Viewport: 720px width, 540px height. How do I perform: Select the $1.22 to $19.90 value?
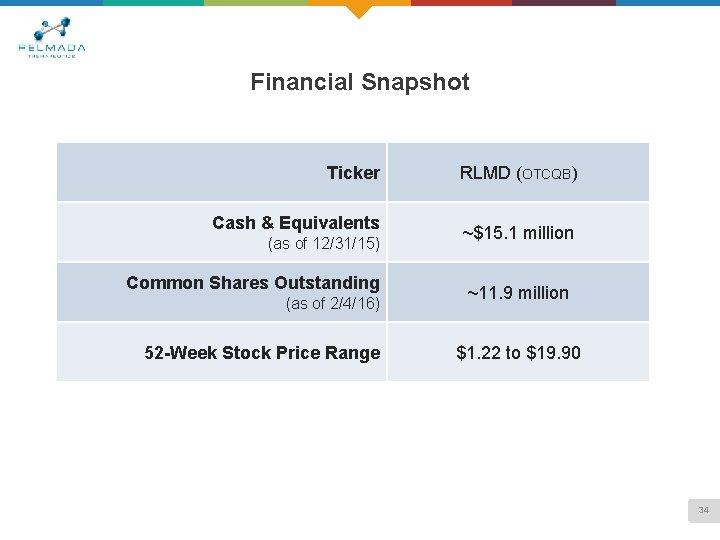pyautogui.click(x=518, y=353)
